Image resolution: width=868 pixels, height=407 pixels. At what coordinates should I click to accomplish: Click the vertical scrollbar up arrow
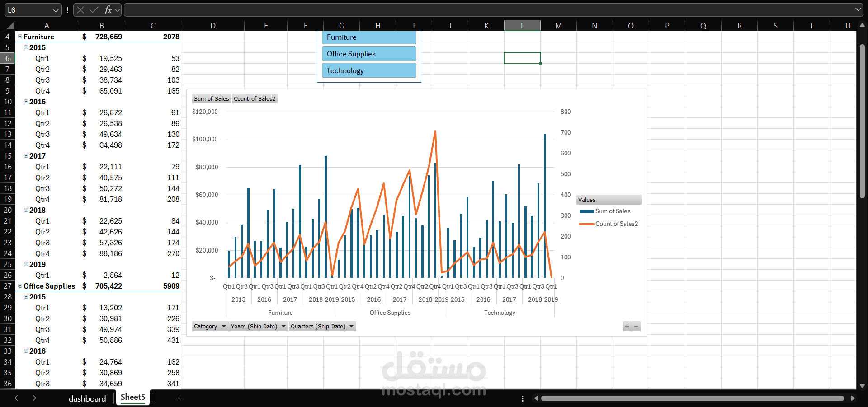pyautogui.click(x=862, y=26)
